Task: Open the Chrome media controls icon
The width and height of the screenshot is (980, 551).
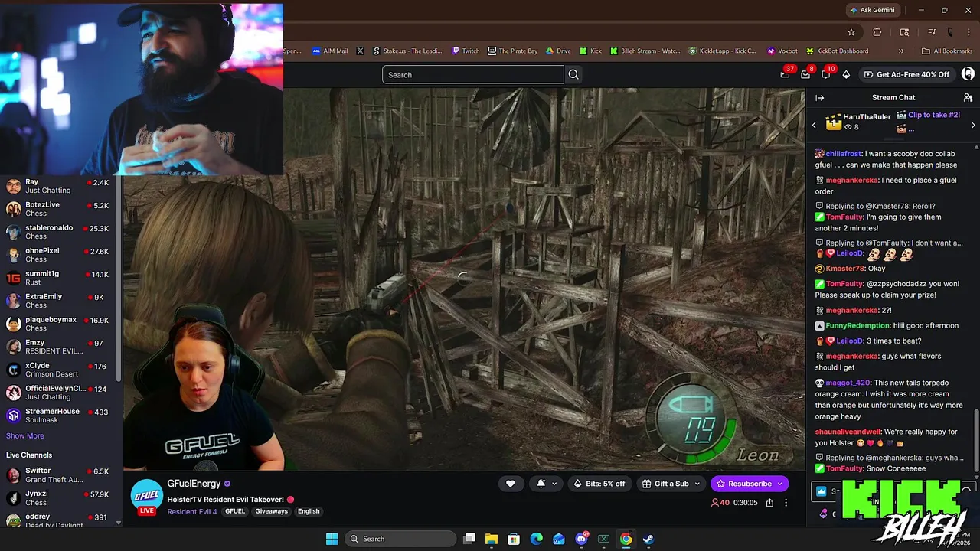Action: tap(932, 32)
